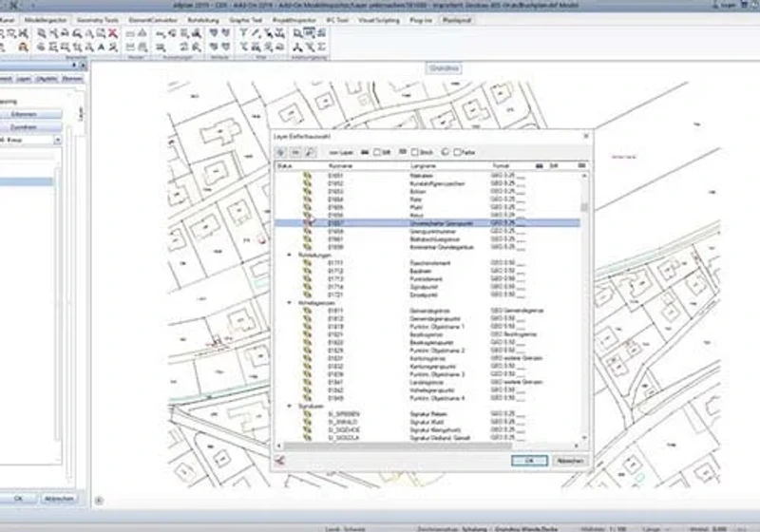
Task: Click the layer list scrollbar down arrow
Action: [x=584, y=437]
